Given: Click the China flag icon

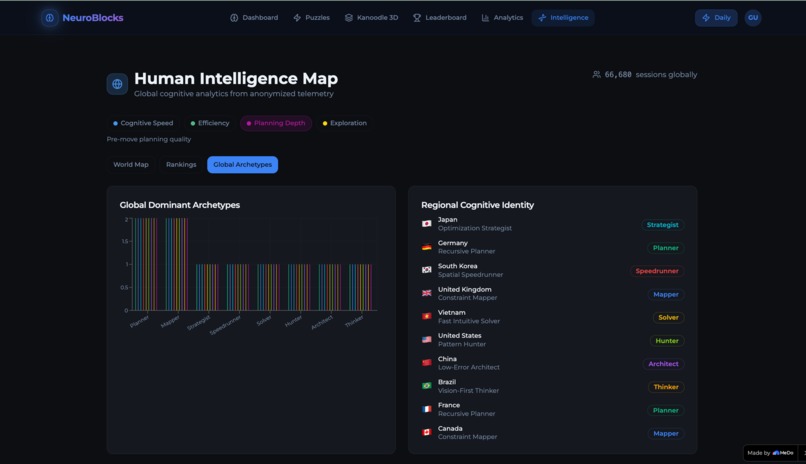Looking at the screenshot, I should pyautogui.click(x=427, y=363).
